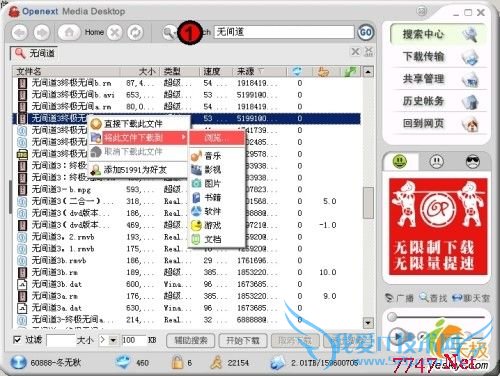Choose 文档 folder in submenu
This screenshot has width=500, height=376.
[x=216, y=239]
